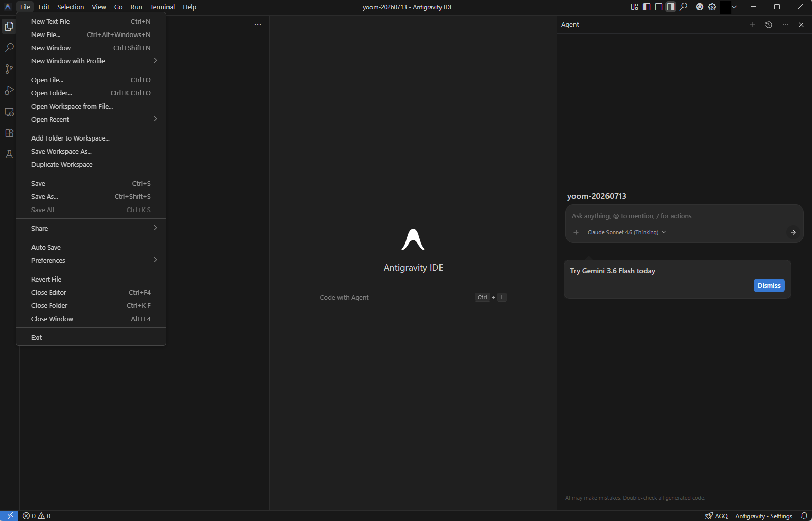The height and width of the screenshot is (521, 812).
Task: Open the View menu
Action: tap(99, 7)
